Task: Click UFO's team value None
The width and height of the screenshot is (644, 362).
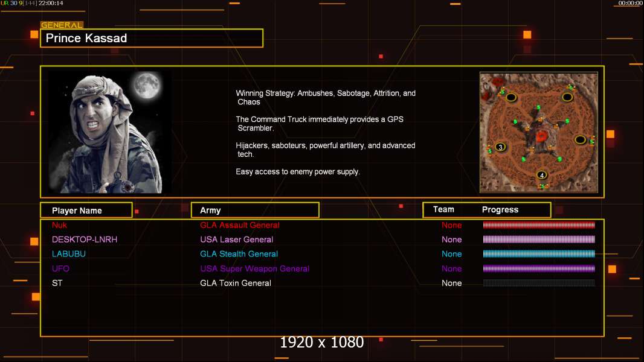Action: coord(451,268)
